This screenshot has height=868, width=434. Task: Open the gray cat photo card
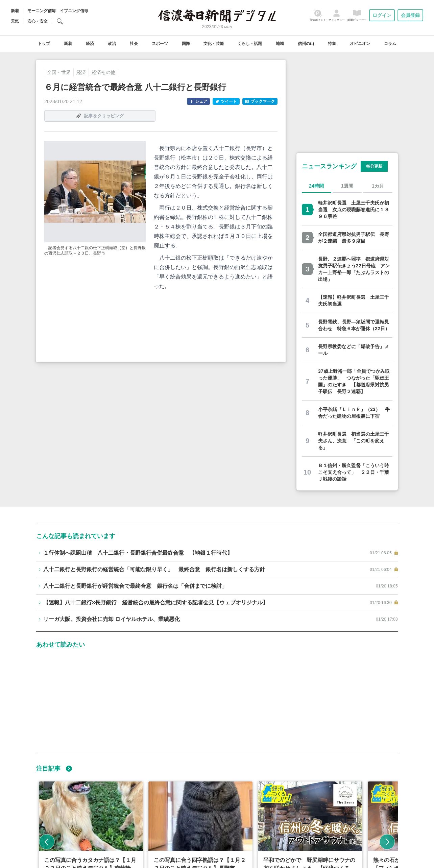click(x=200, y=824)
